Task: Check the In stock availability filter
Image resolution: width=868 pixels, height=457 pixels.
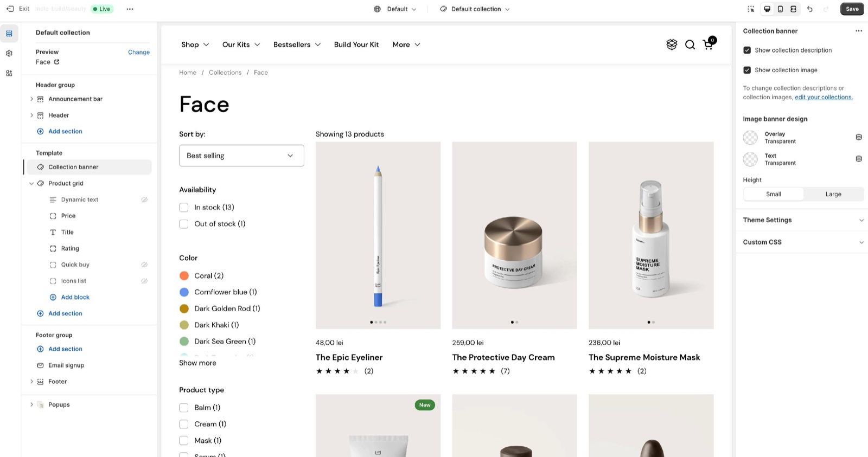Action: (184, 207)
